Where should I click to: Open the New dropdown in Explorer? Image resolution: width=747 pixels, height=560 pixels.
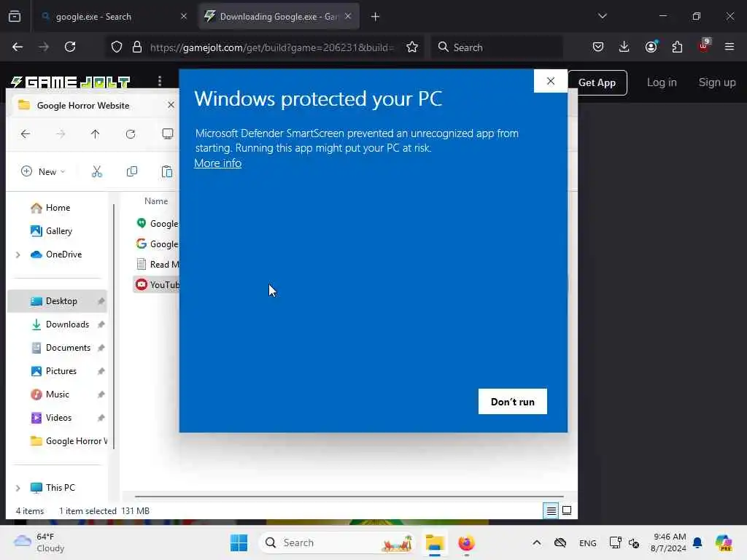[x=43, y=171]
